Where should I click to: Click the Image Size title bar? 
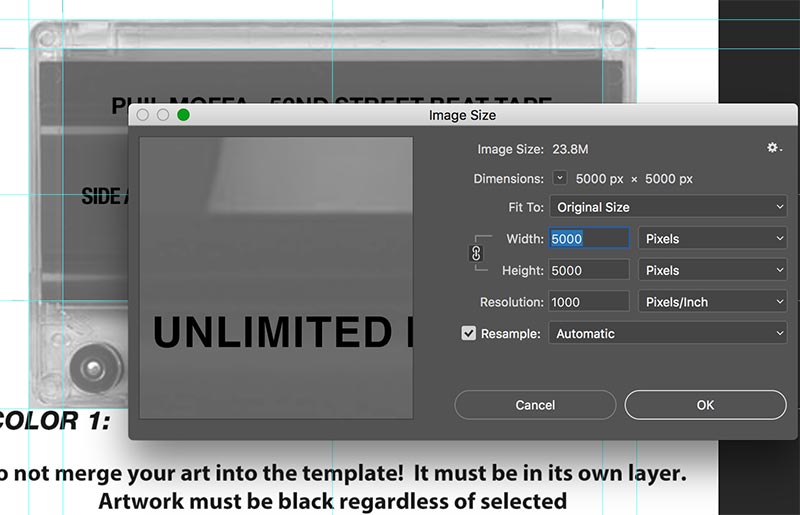click(x=462, y=115)
